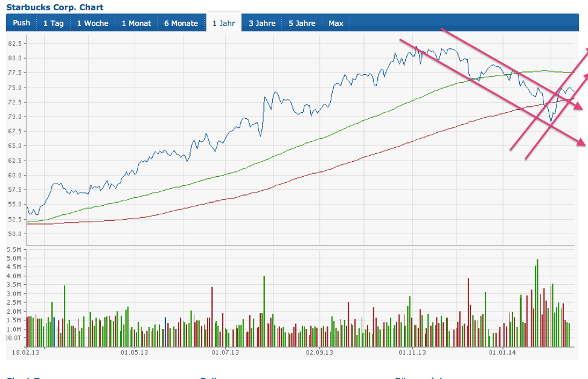Choose the 5 Jahre tab
588x379 pixels.
click(x=302, y=24)
